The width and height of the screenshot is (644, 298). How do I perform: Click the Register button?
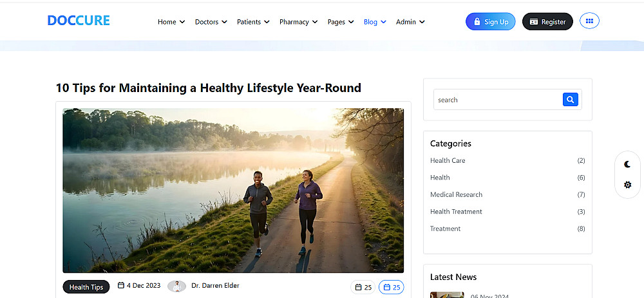point(547,21)
